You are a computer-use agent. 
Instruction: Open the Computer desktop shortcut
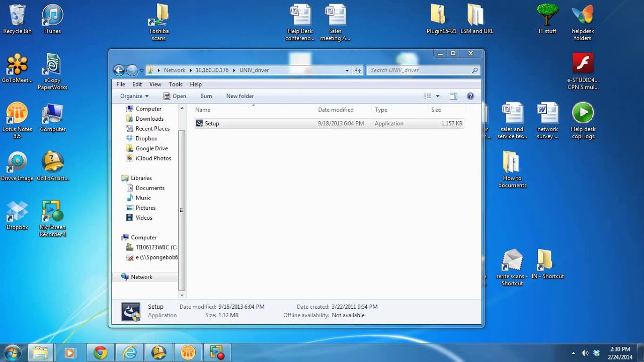pos(52,117)
